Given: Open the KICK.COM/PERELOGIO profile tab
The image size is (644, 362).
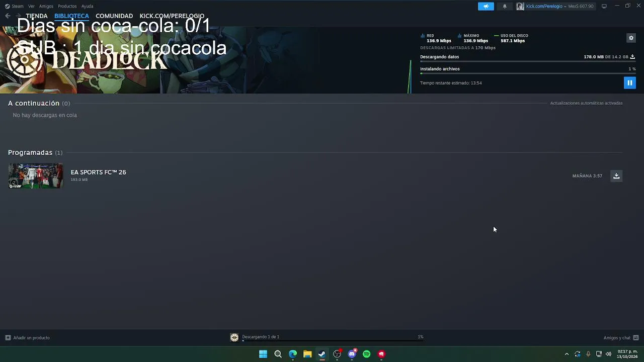Looking at the screenshot, I should point(172,16).
